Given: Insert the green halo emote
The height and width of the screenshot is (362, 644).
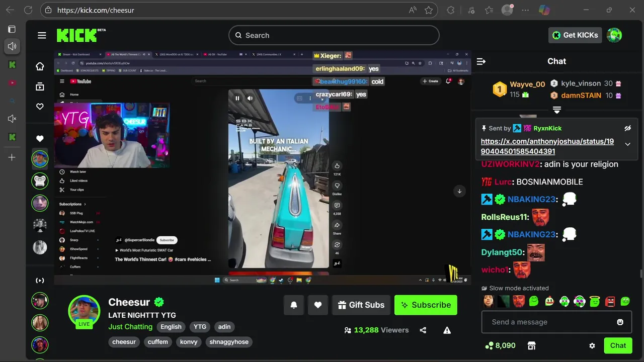Looking at the screenshot, I should pos(595,301).
